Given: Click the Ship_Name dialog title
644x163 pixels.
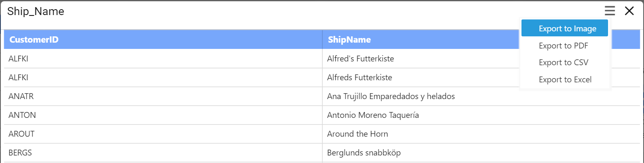Looking at the screenshot, I should 36,12.
